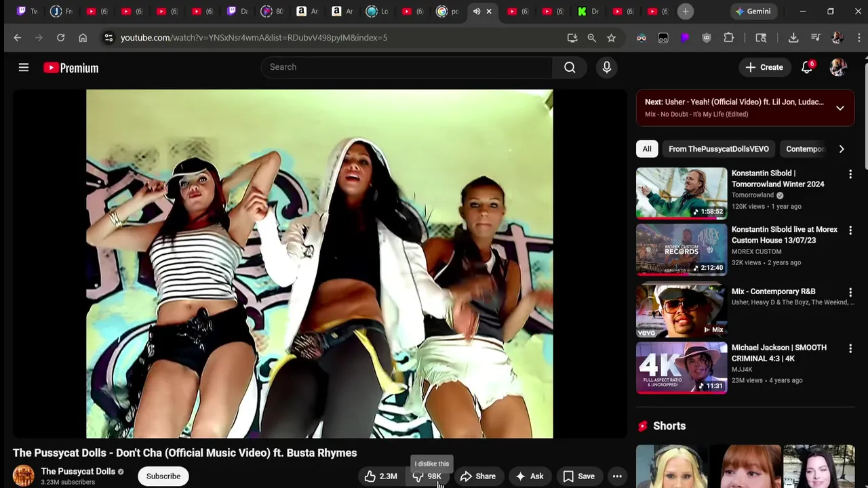Switch to the green K tab
This screenshot has height=488, width=868.
588,12
